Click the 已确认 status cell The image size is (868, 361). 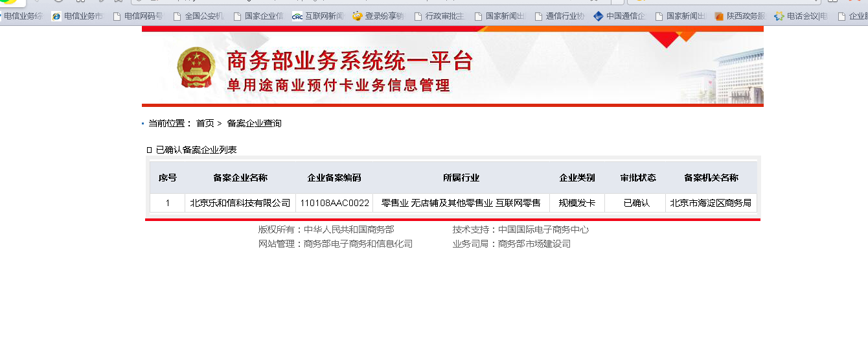[x=637, y=203]
